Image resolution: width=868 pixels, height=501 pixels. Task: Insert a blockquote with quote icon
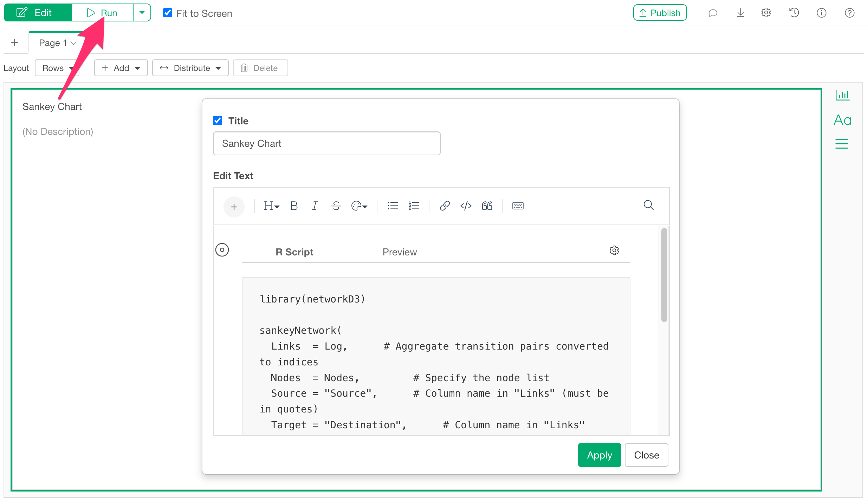coord(487,206)
